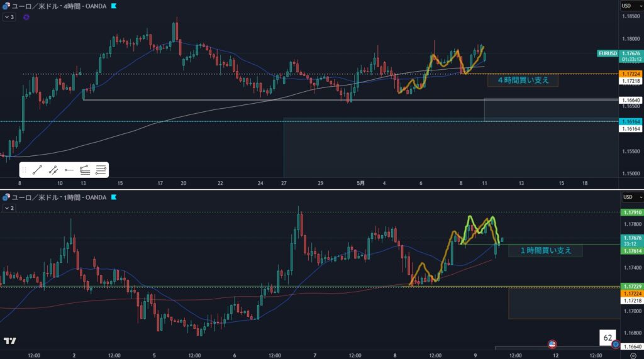Open the USD currency dropdown on lower chart

pos(631,197)
